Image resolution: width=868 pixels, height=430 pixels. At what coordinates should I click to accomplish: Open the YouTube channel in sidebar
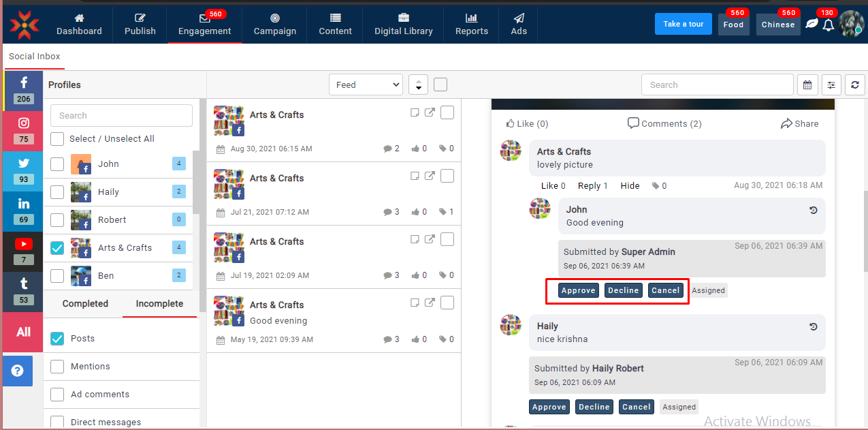point(24,250)
